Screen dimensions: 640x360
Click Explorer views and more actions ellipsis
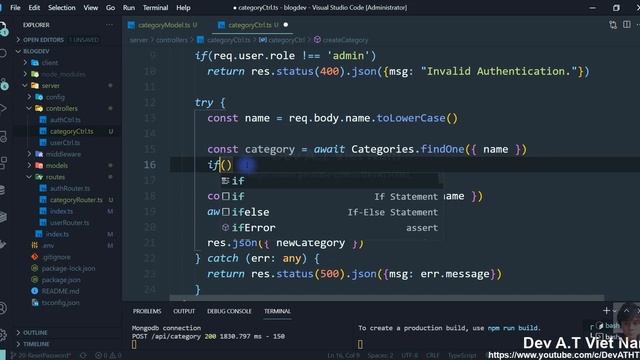point(109,25)
